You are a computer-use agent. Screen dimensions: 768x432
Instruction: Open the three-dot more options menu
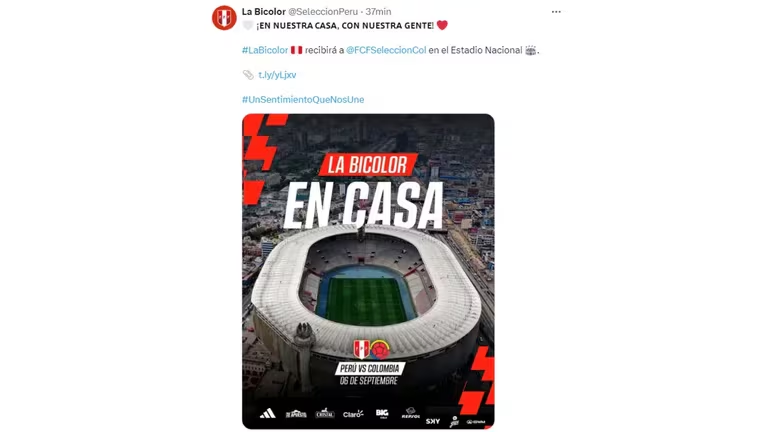coord(556,12)
